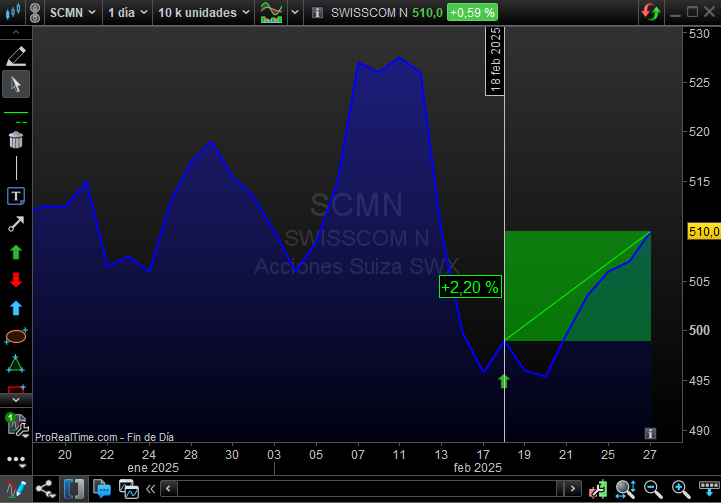Viewport: 721px width, 503px height.
Task: Click the +2,20 % gain label
Action: pos(470,287)
